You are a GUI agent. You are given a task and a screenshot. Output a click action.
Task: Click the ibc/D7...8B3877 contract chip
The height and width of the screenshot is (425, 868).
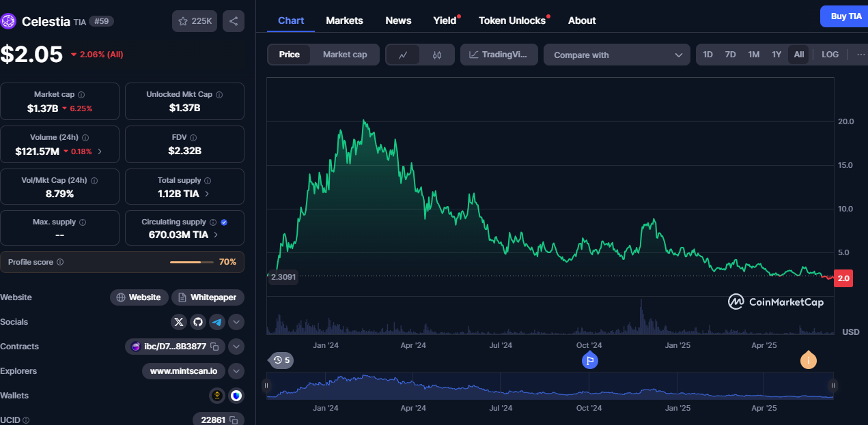pyautogui.click(x=175, y=347)
